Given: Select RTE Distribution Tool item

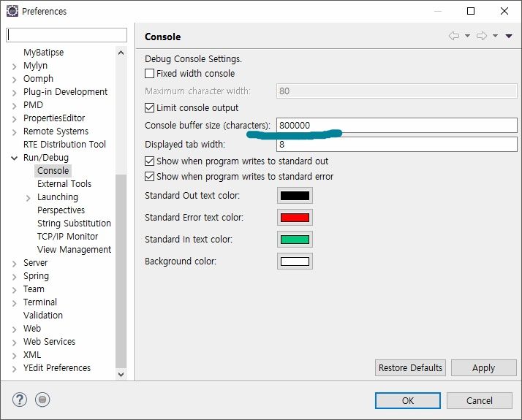Looking at the screenshot, I should [x=64, y=145].
